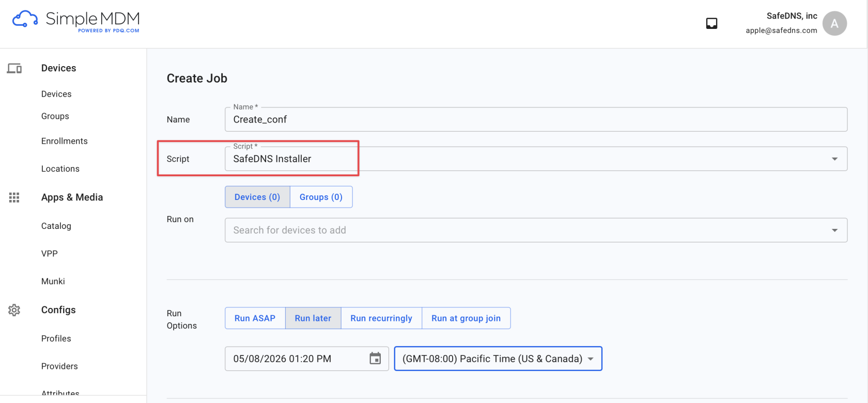Open Munki in the sidebar
The image size is (868, 403).
click(x=53, y=282)
